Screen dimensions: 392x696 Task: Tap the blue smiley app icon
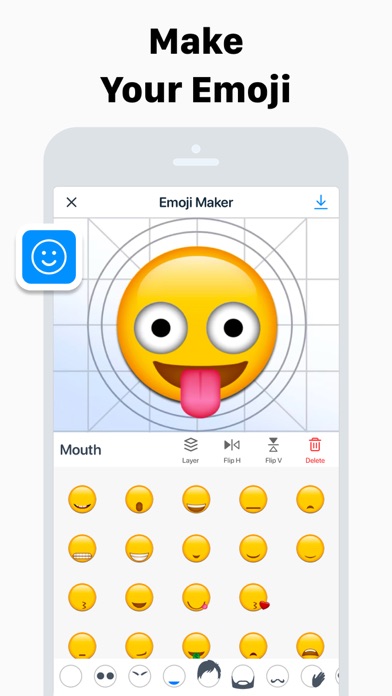coord(49,257)
